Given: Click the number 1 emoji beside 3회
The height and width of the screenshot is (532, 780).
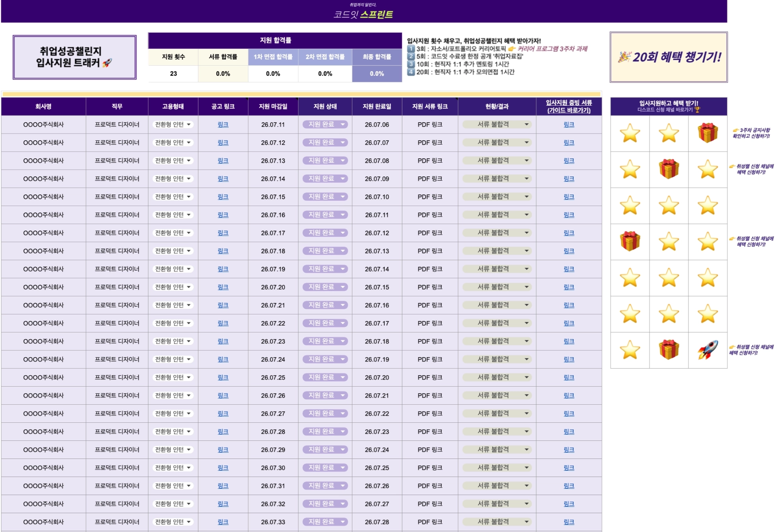Looking at the screenshot, I should [411, 49].
